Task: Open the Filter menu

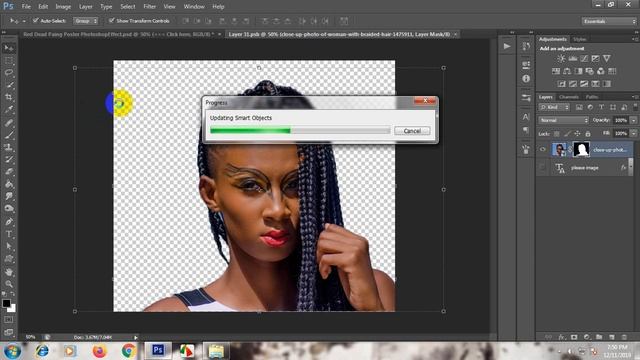Action: click(149, 7)
